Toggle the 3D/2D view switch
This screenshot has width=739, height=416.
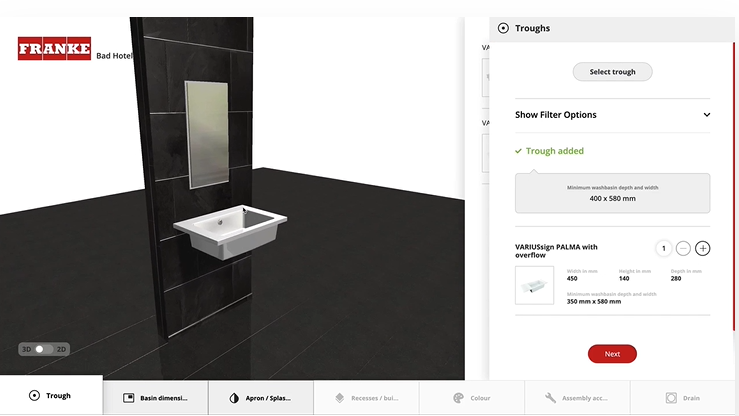pyautogui.click(x=44, y=349)
